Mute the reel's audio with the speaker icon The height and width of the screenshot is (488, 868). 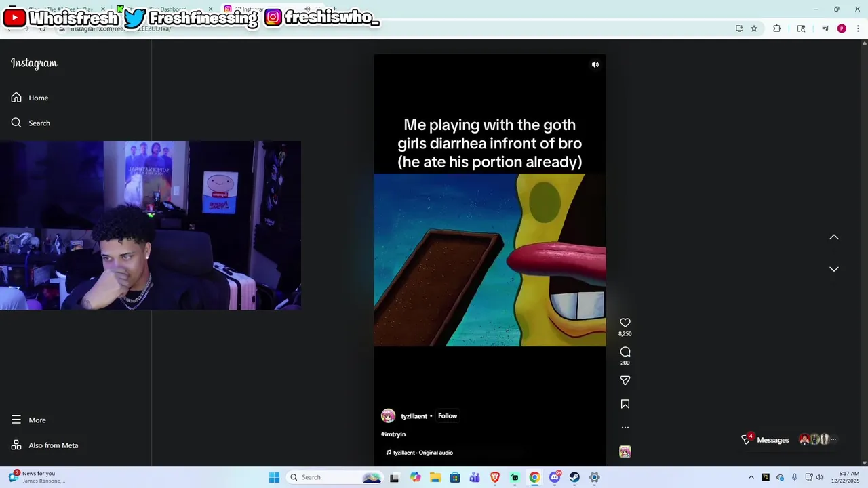coord(595,65)
